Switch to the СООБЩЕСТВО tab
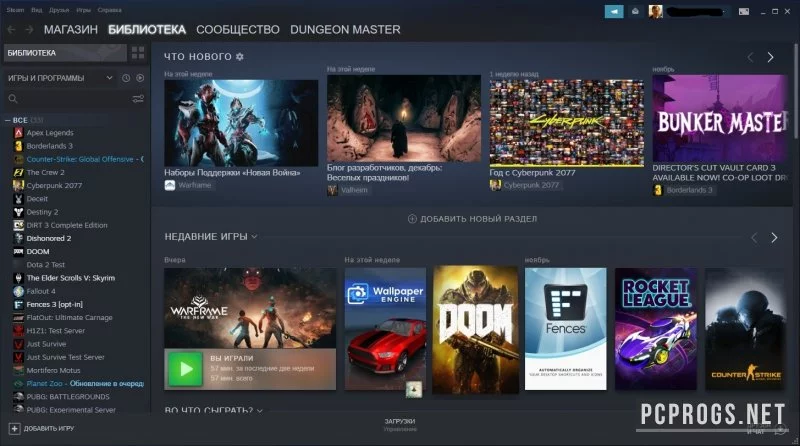The image size is (800, 446). click(238, 30)
